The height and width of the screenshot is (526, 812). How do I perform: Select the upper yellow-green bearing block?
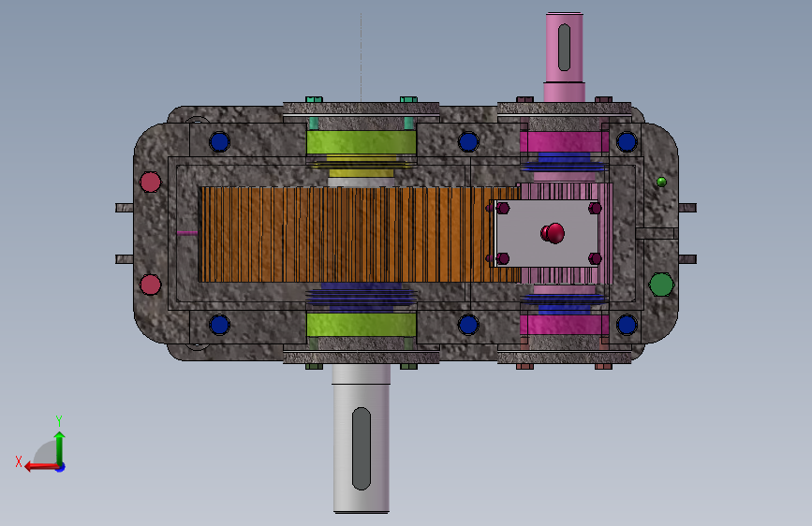tap(362, 142)
